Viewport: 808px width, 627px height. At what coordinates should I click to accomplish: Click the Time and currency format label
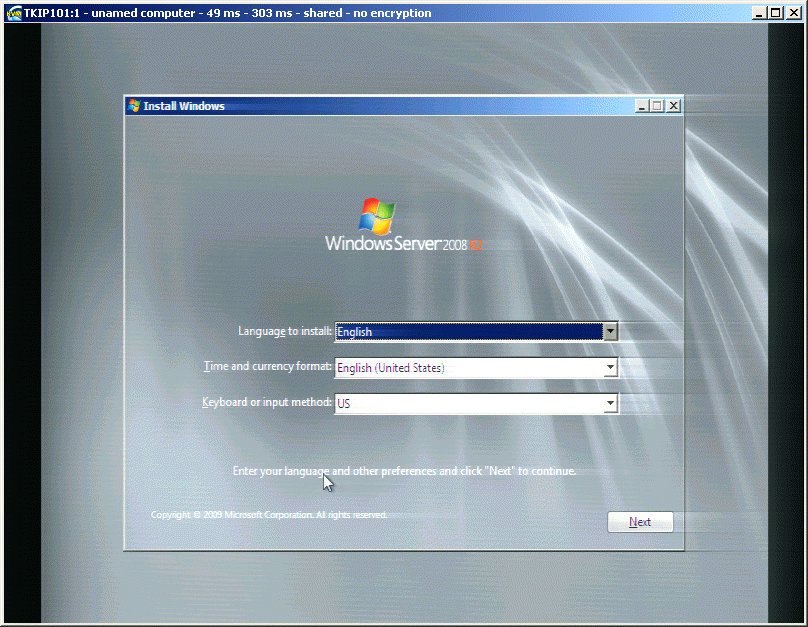tap(267, 366)
